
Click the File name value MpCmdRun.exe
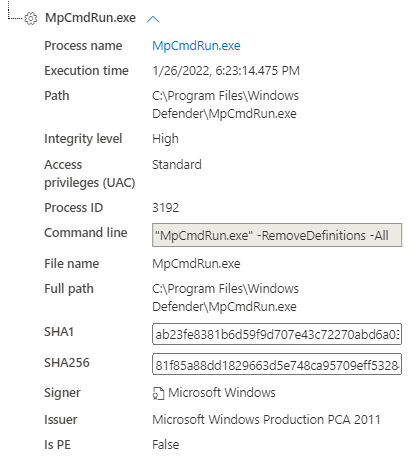(196, 264)
